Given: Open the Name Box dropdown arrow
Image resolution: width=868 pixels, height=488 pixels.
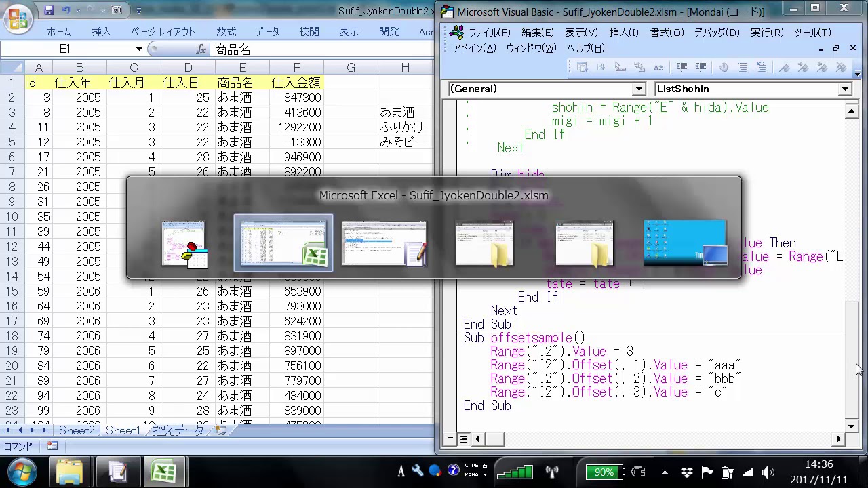Looking at the screenshot, I should (x=139, y=49).
